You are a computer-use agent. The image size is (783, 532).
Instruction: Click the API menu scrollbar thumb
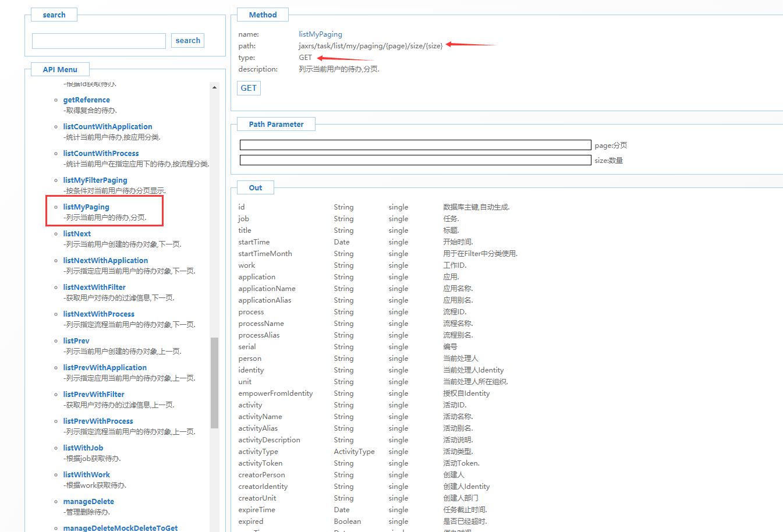[214, 382]
